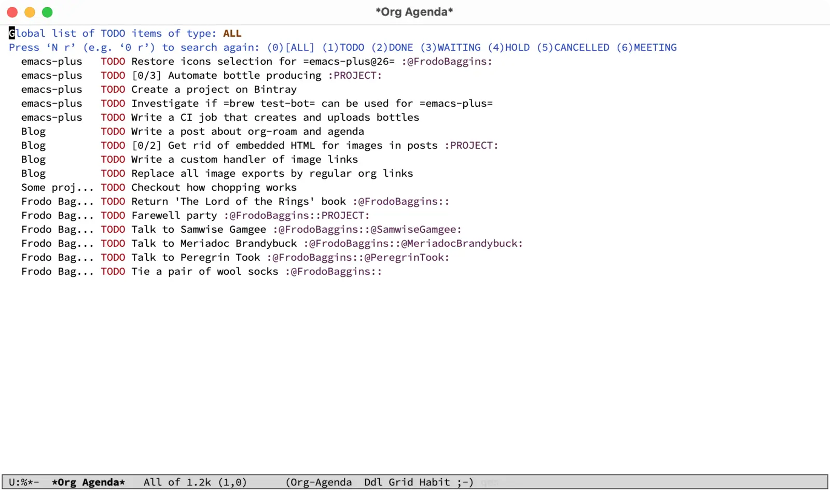Screen dimensions: 830x504
Task: Click the @SamwiseGamgee tag
Action: [x=413, y=229]
